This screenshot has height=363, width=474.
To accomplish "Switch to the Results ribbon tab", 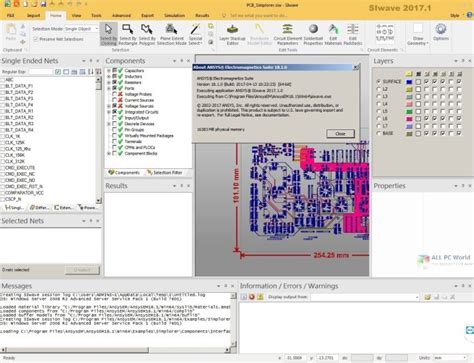I will tap(202, 15).
